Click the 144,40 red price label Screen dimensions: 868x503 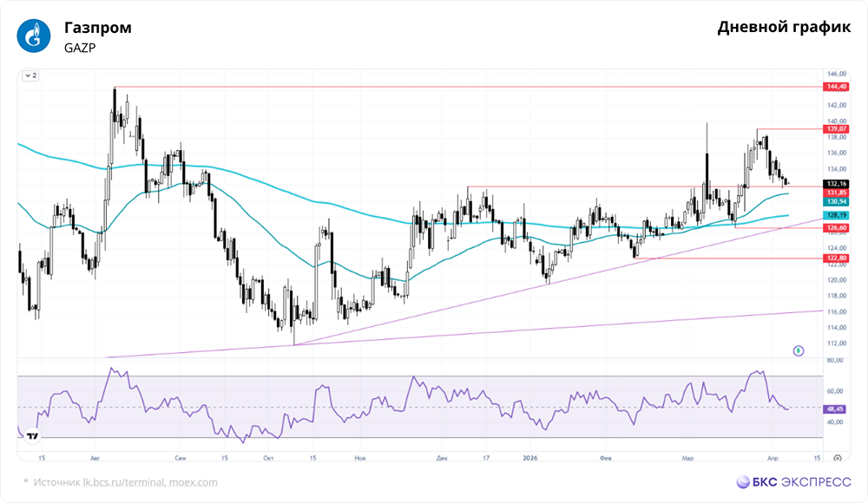837,87
